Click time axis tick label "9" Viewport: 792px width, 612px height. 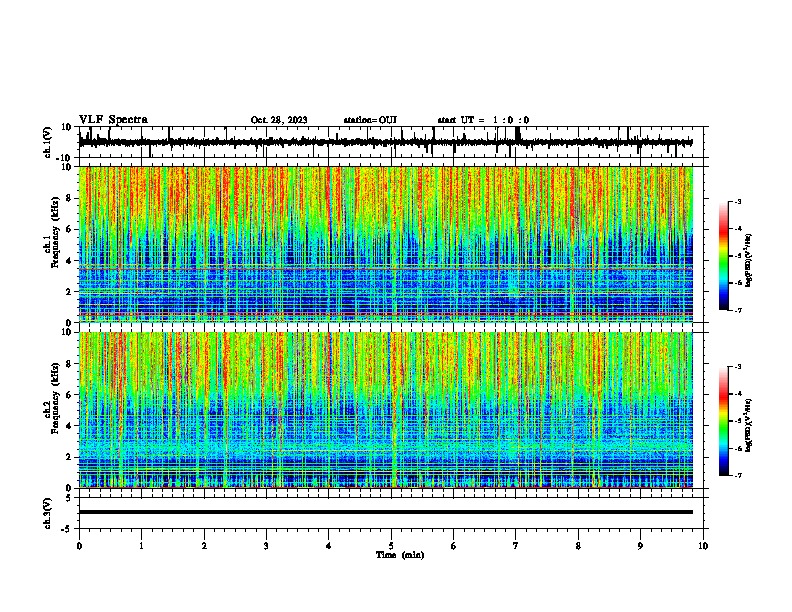[640, 546]
